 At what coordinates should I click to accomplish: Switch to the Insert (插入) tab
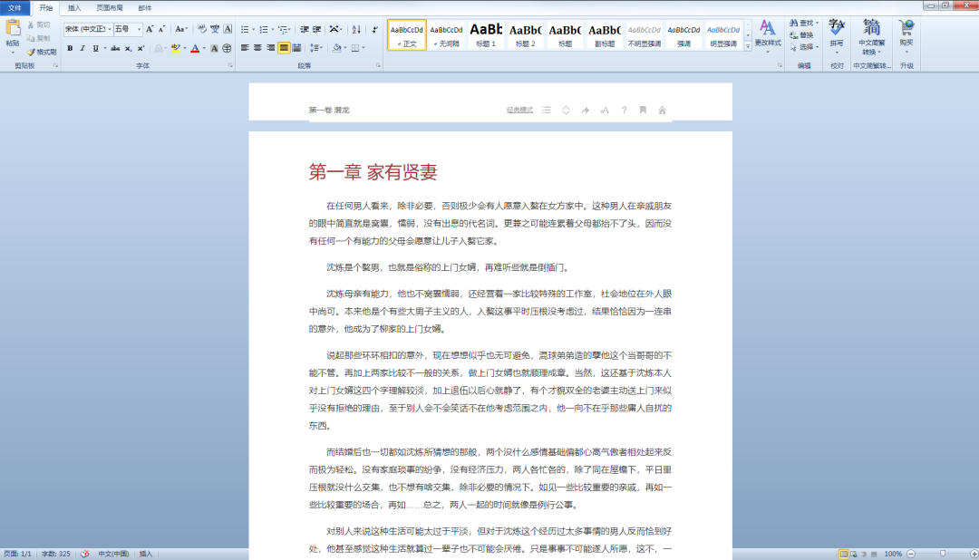tap(74, 8)
